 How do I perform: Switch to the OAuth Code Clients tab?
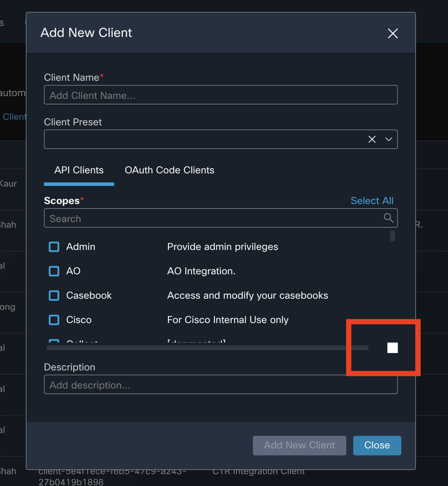(x=169, y=170)
